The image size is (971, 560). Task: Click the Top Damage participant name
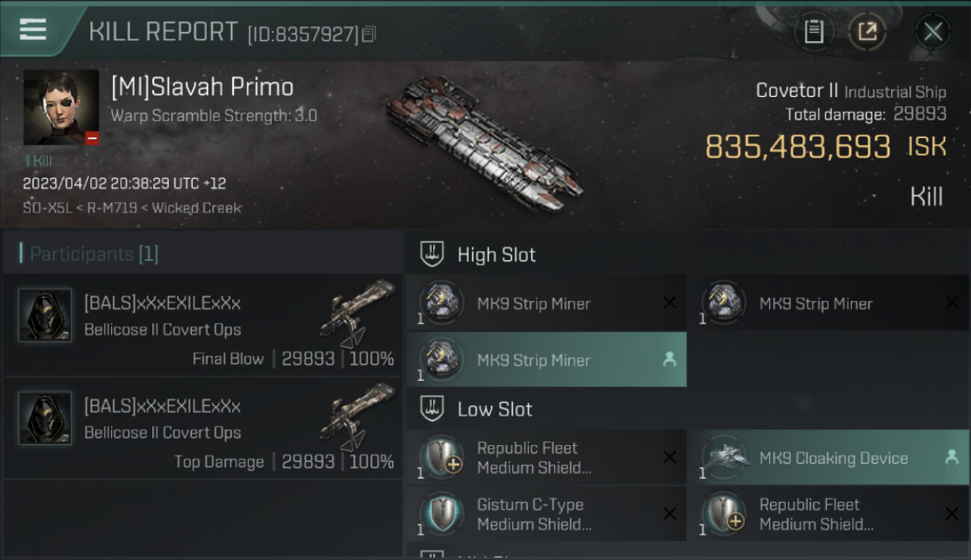coord(162,407)
